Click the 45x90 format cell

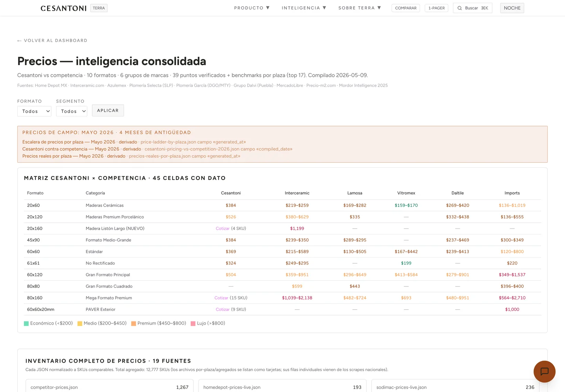(33, 240)
